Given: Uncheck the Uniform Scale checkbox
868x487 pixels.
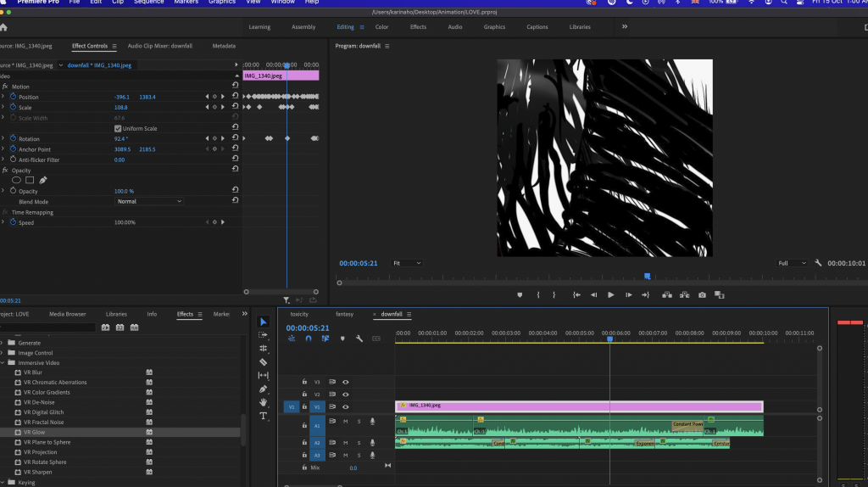Looking at the screenshot, I should (118, 128).
